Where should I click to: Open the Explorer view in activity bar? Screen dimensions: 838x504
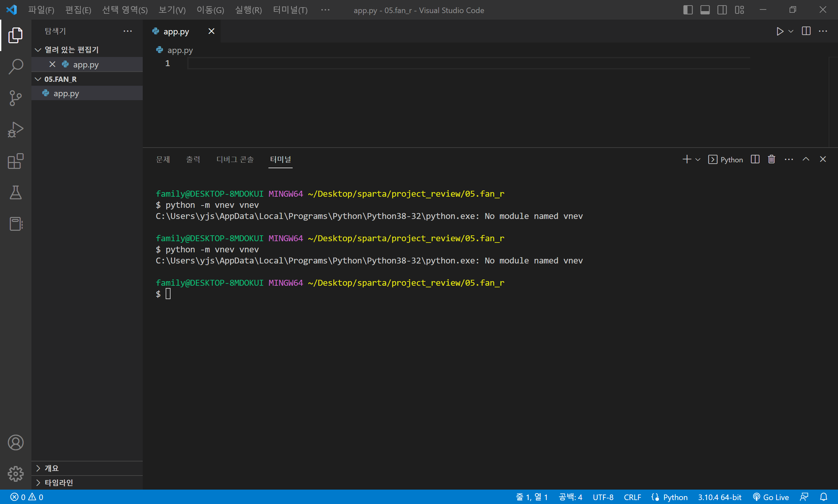point(16,35)
